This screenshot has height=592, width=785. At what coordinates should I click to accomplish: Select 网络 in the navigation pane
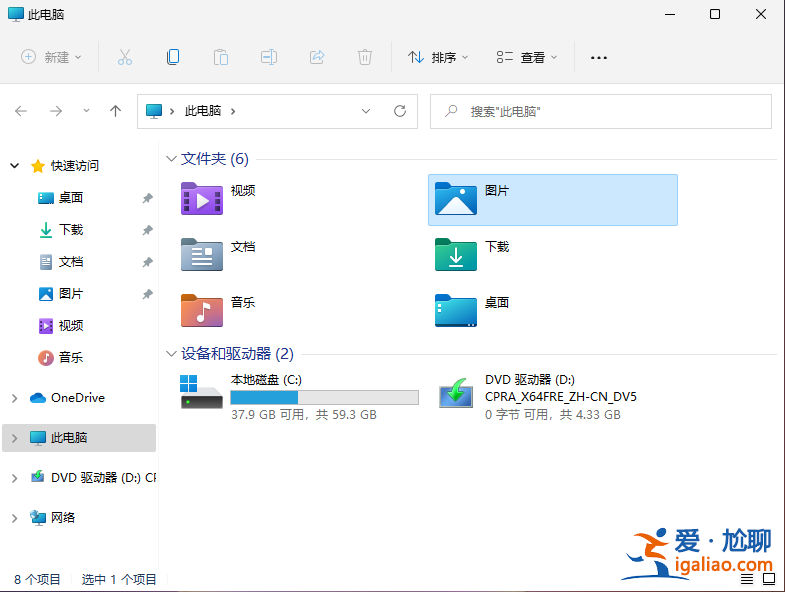tap(63, 517)
